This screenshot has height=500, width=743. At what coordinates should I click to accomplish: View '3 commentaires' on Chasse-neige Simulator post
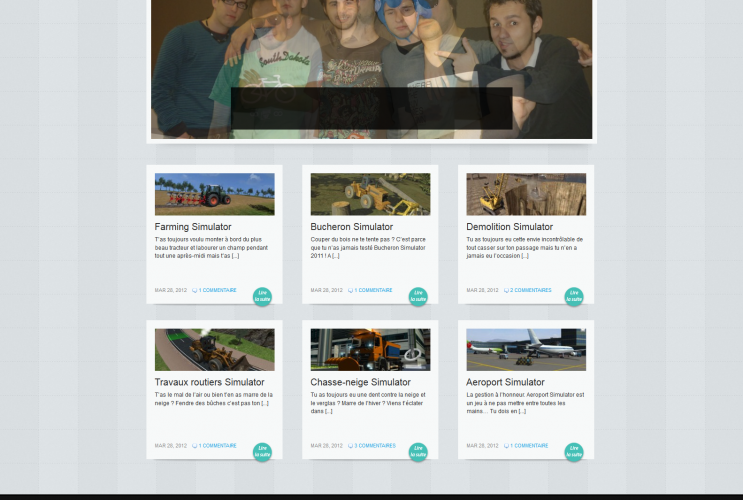374,445
